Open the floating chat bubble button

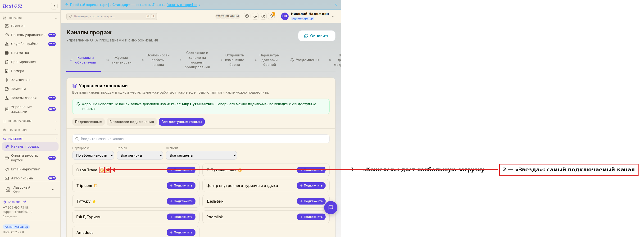point(331,208)
